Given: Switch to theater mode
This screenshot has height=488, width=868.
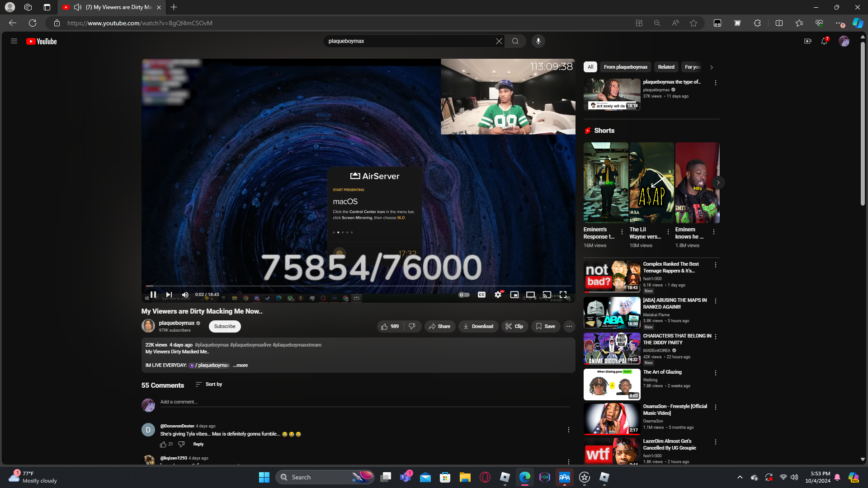Looking at the screenshot, I should [530, 295].
